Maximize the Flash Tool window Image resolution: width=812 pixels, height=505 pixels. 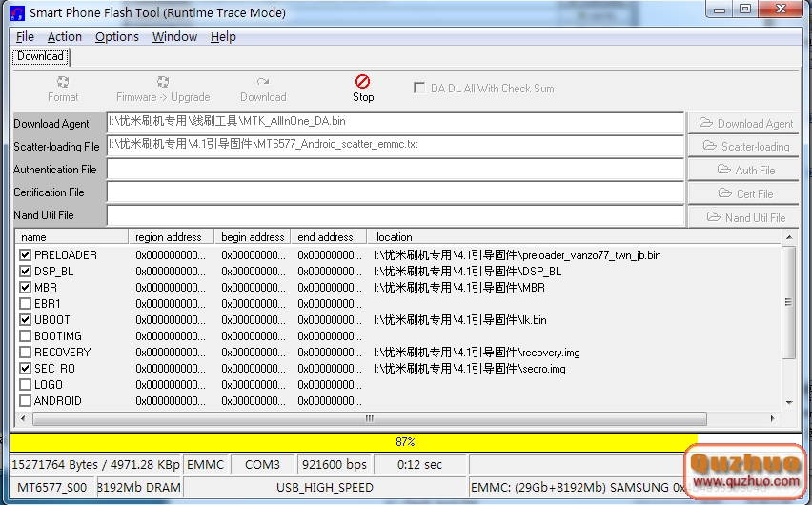point(744,10)
